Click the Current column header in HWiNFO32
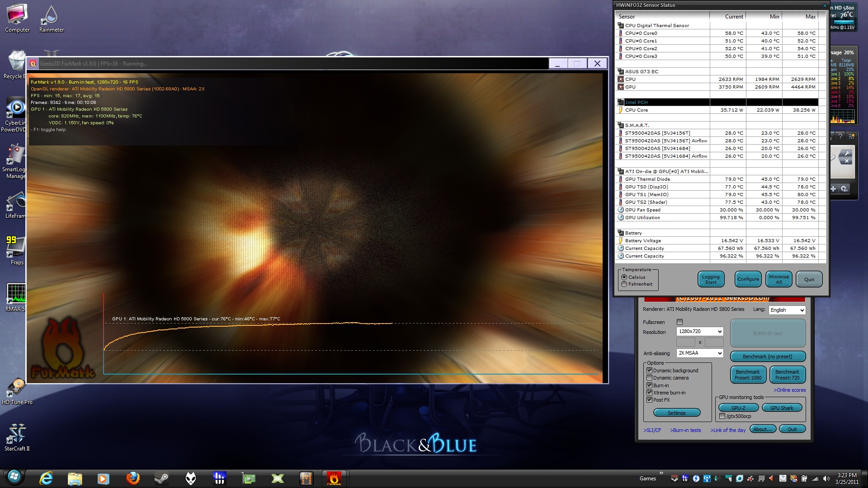The image size is (868, 488). (728, 17)
